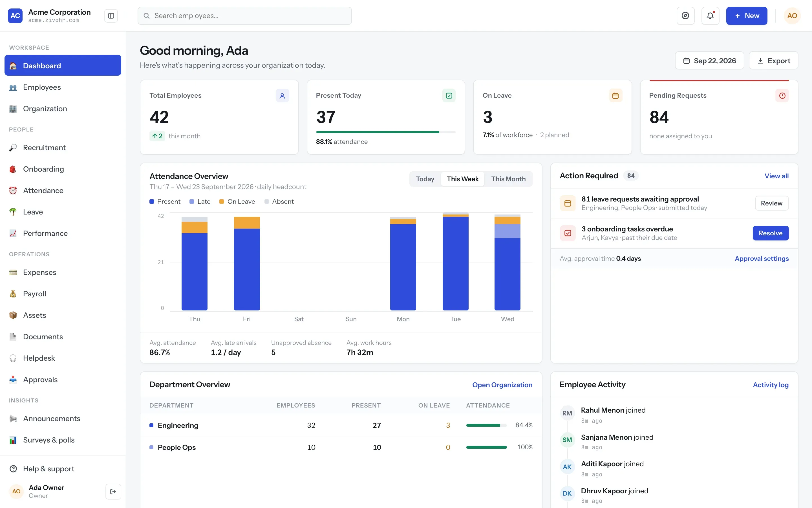Image resolution: width=812 pixels, height=508 pixels.
Task: Click Open Organization link
Action: coord(502,385)
